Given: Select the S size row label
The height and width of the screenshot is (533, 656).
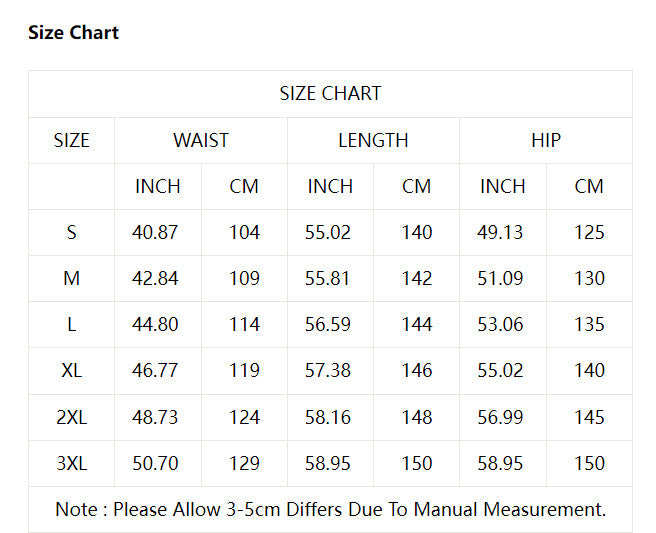Looking at the screenshot, I should point(71,233).
